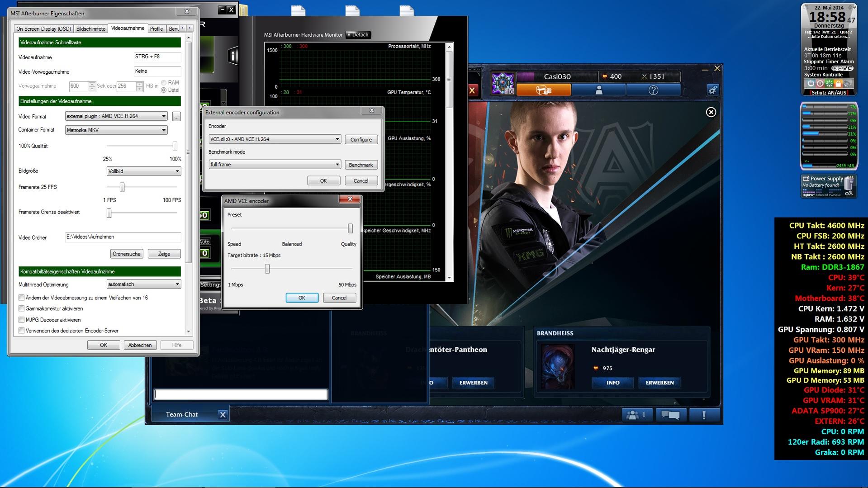Click OK in AMD VCE encoder dialog
This screenshot has height=488, width=868.
click(302, 298)
